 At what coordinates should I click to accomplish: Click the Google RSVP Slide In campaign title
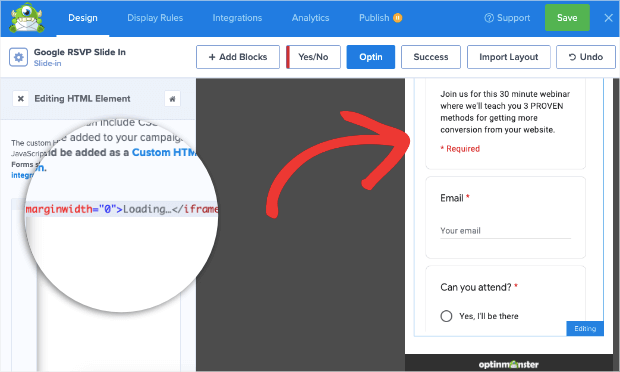click(x=79, y=52)
